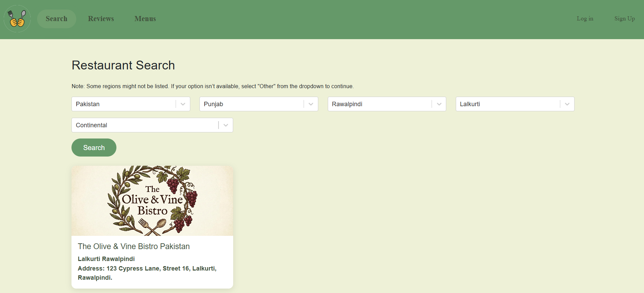Open the Menus navigation item
This screenshot has height=293, width=644.
point(145,19)
